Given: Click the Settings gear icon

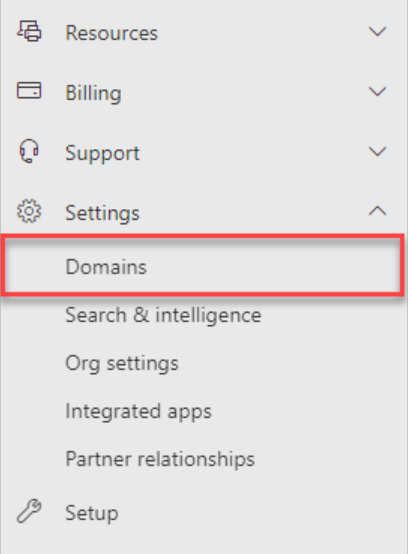Looking at the screenshot, I should (29, 211).
